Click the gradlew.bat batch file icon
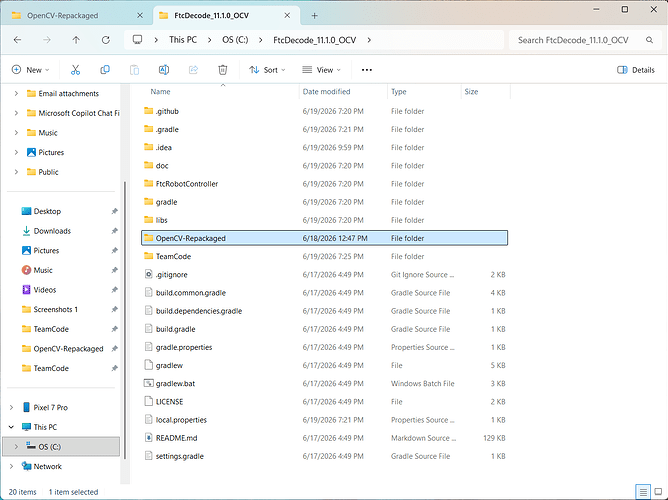Viewport: 668px width, 500px height. [x=148, y=383]
